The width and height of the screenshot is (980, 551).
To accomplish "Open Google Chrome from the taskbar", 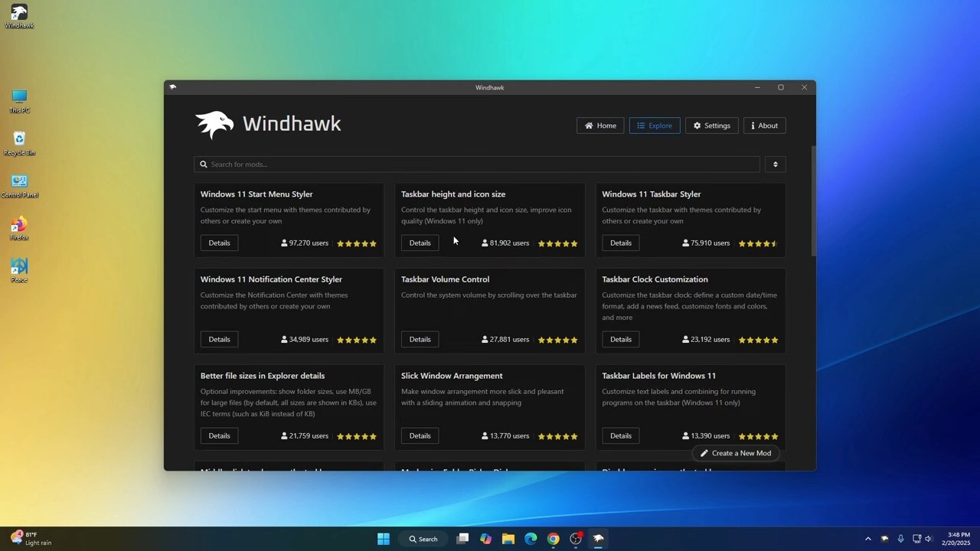I will pos(553,539).
